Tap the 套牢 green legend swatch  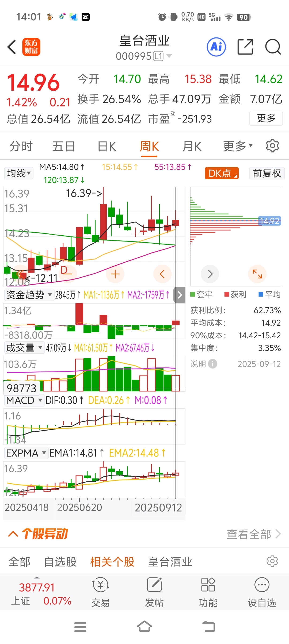193,294
